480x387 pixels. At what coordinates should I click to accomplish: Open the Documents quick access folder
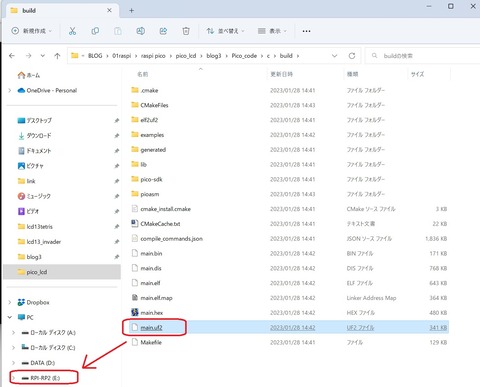(35, 151)
